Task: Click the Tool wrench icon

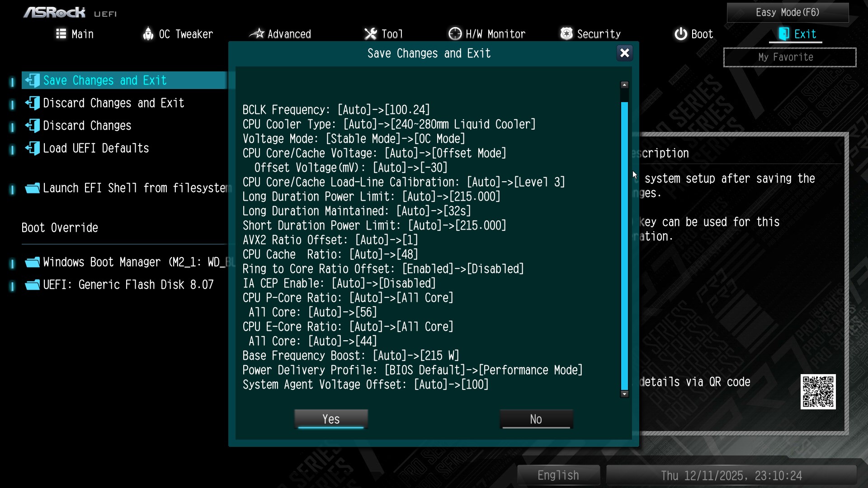Action: (x=371, y=34)
